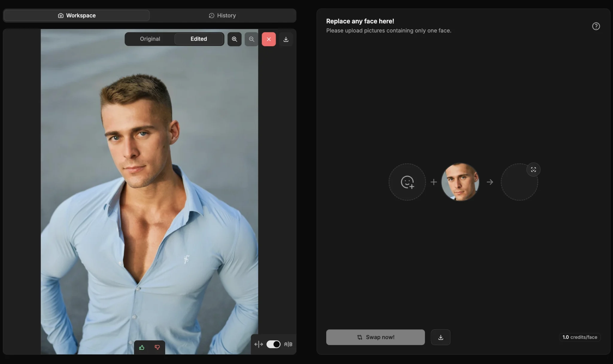The image size is (613, 364).
Task: Click the download button beside Swap now
Action: tap(440, 337)
